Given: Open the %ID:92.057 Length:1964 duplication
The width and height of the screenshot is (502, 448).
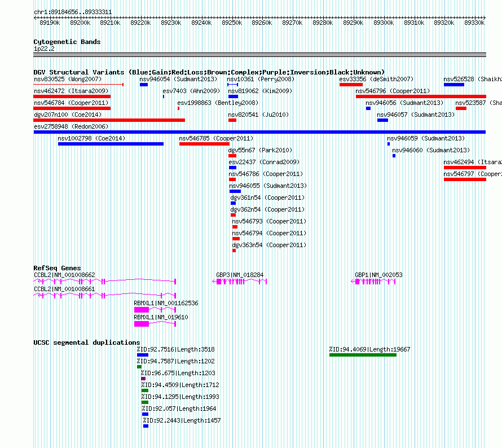Looking at the screenshot, I should 146,414.
